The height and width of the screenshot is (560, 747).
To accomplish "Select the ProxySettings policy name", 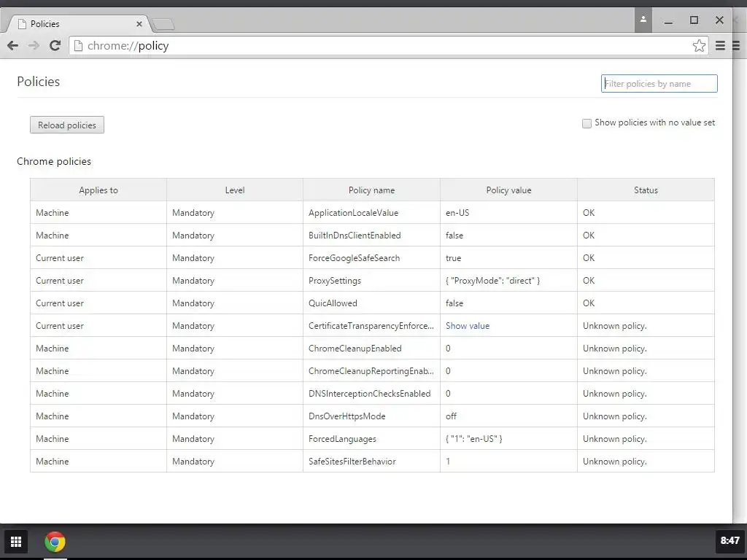I will (334, 281).
